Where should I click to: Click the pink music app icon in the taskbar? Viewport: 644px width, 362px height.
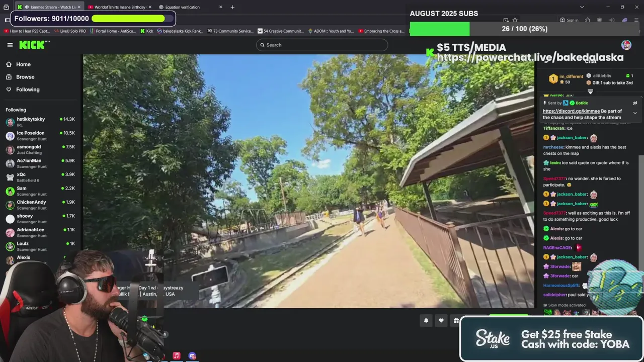coord(177,355)
